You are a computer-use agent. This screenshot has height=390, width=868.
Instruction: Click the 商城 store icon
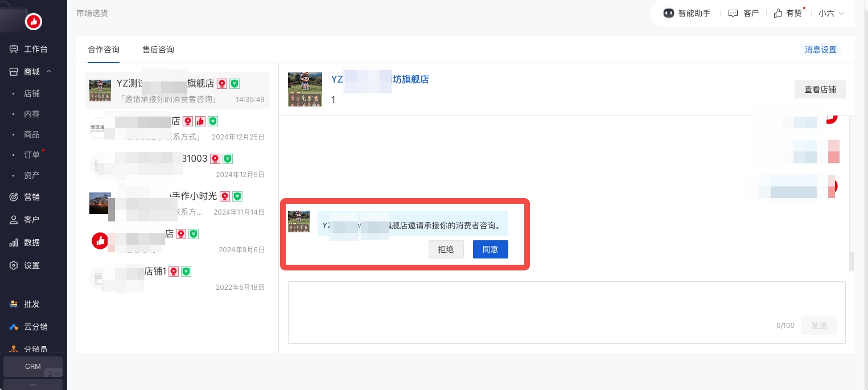[x=14, y=72]
